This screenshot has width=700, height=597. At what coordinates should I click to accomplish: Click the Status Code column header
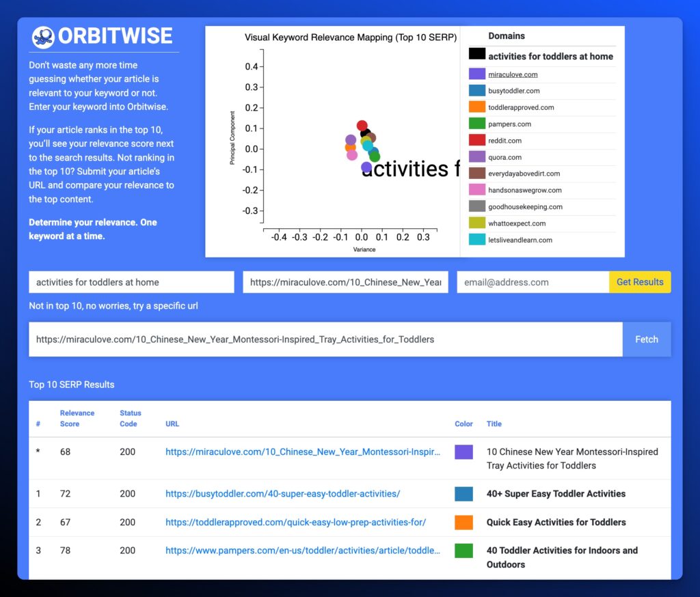[x=130, y=419]
